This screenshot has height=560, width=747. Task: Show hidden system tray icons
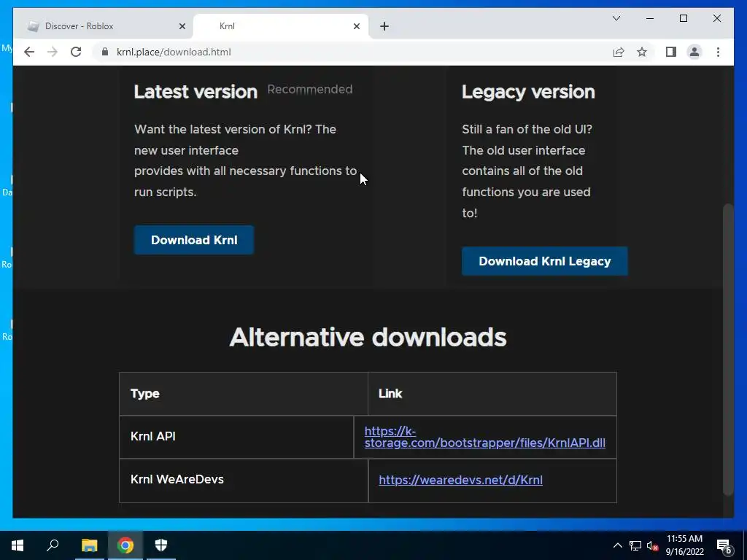(617, 545)
